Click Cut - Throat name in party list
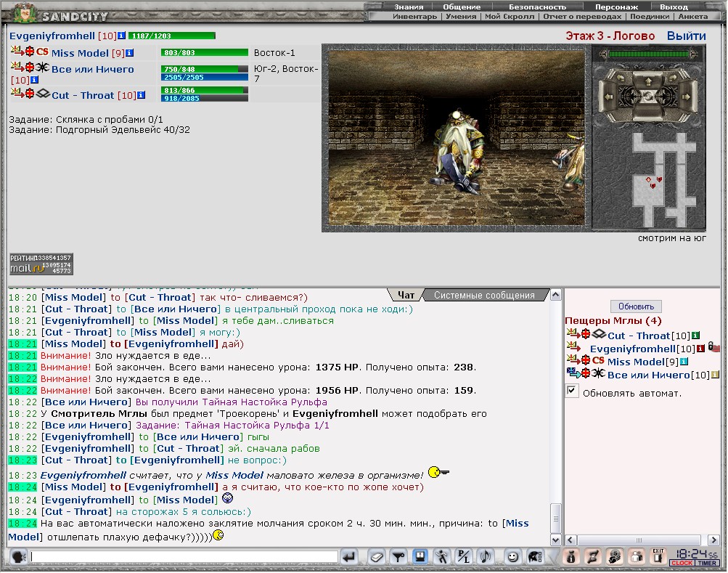The image size is (728, 573). click(x=83, y=95)
